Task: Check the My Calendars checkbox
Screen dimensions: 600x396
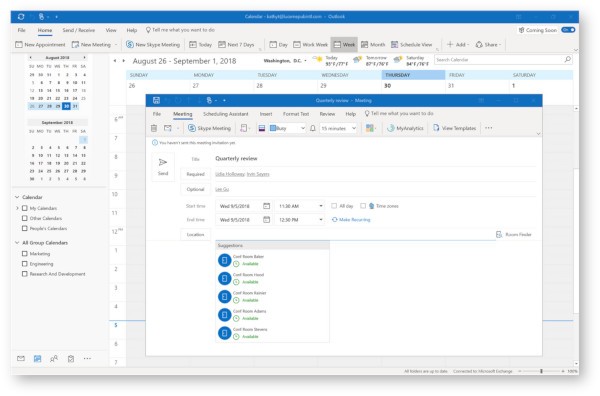Action: (25, 208)
